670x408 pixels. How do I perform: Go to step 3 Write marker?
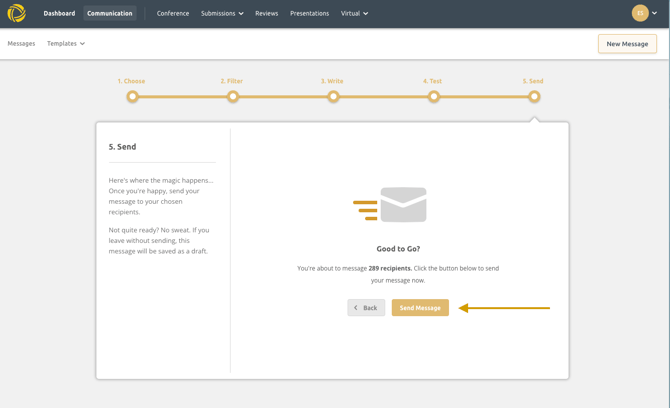(333, 97)
